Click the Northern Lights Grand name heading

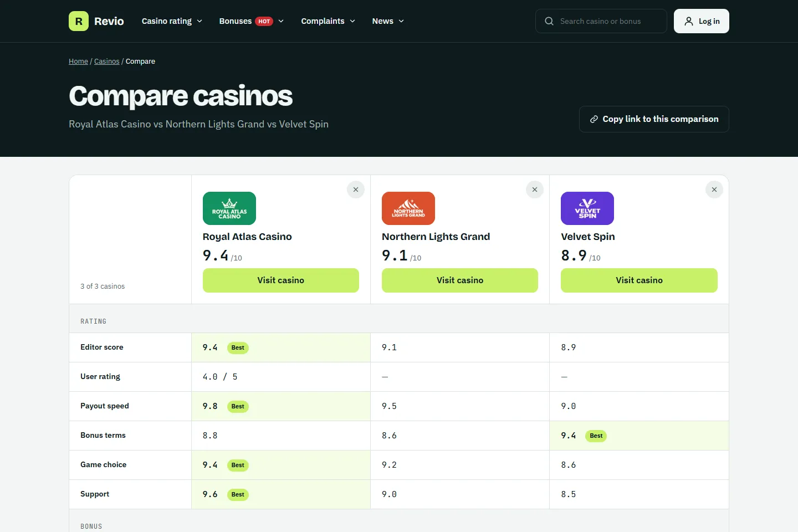coord(436,237)
